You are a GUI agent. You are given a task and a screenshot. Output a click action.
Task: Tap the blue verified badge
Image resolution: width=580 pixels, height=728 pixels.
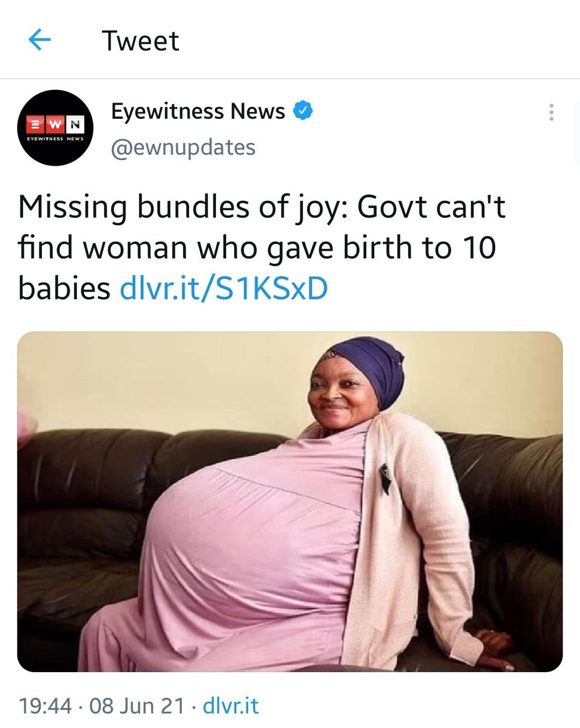303,111
